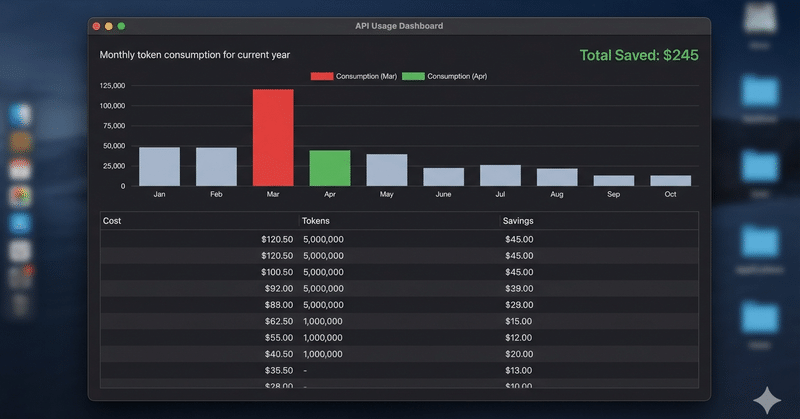This screenshot has height=419, width=800.
Task: Select the green Apr bar in chart
Action: coord(330,168)
